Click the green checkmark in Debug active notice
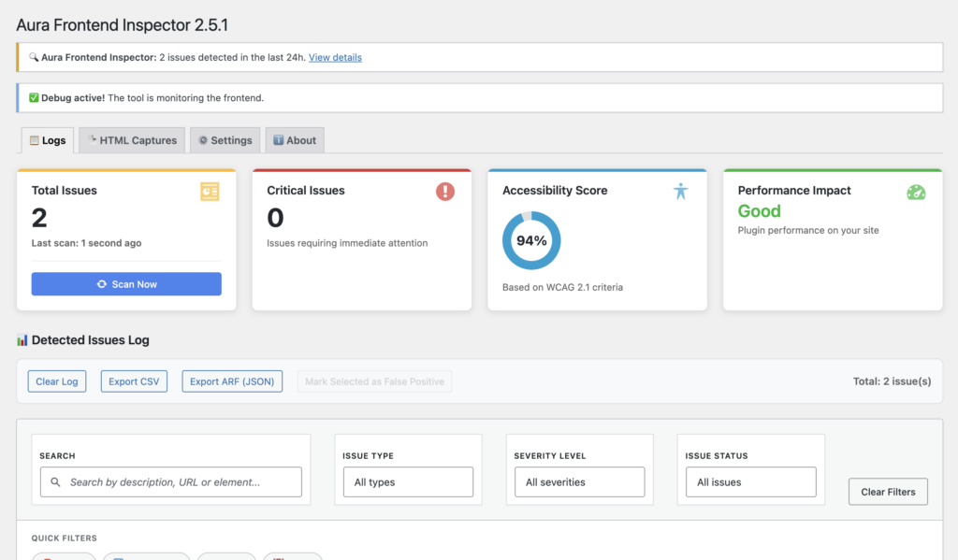This screenshot has width=958, height=560. (x=34, y=98)
